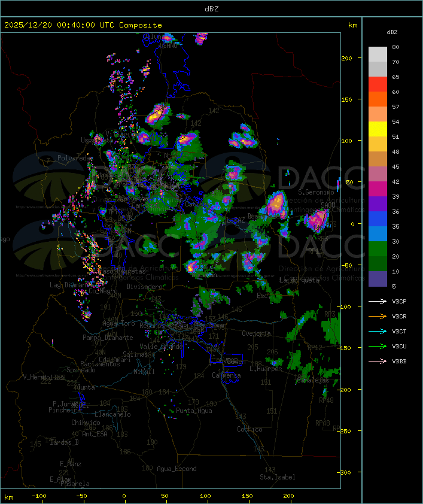Select the 39-42 dBZ magenta swatch
Screen dimensions: 423x504
click(x=378, y=189)
